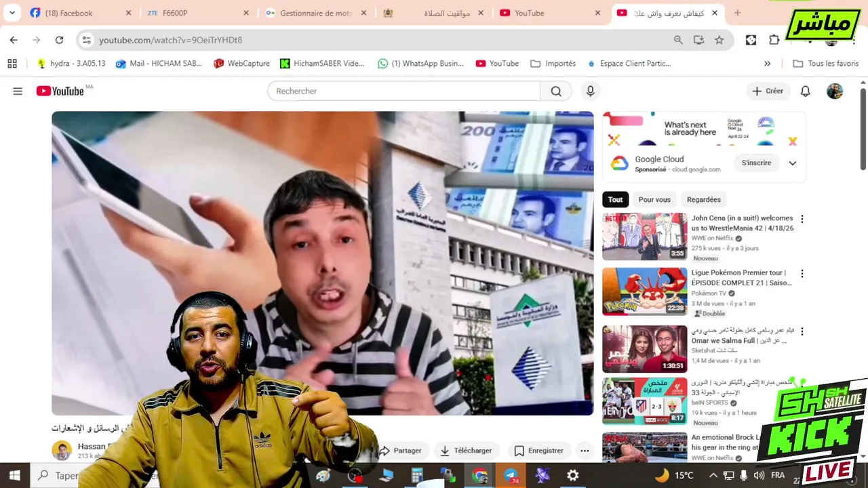The image size is (868, 488).
Task: Open the WhatsApp Busin... bookmark
Action: coord(420,63)
